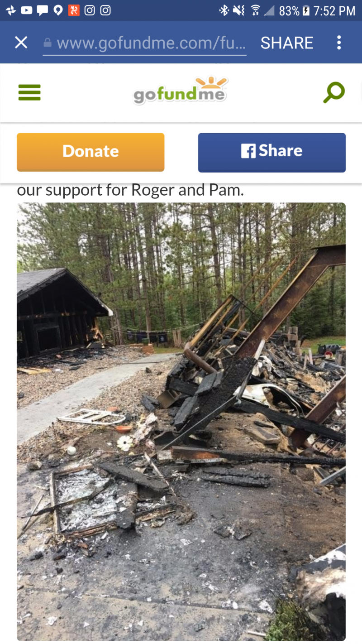362x644 pixels.
Task: Tap the green search magnifier icon
Action: pos(334,93)
